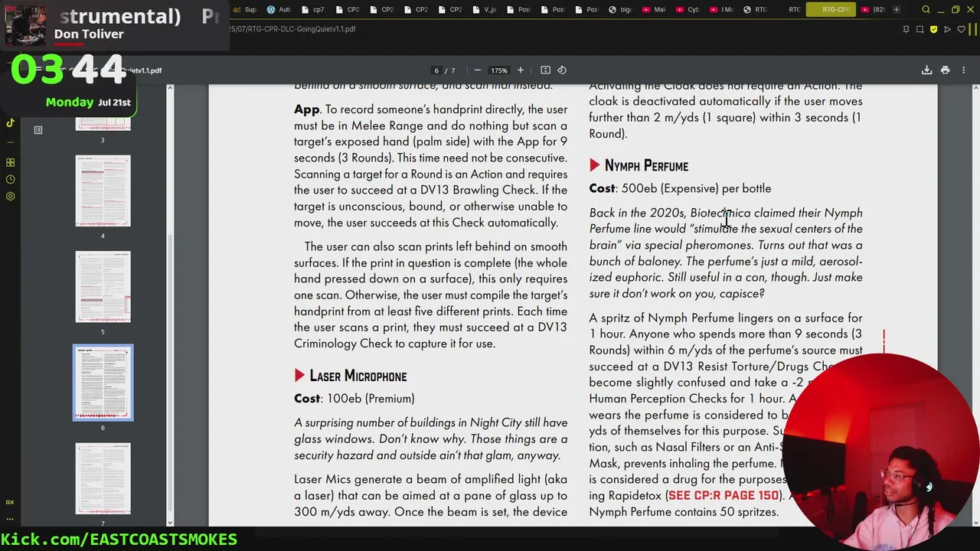Rotate the PDF counterclockwise
This screenshot has width=980, height=551.
tap(562, 70)
